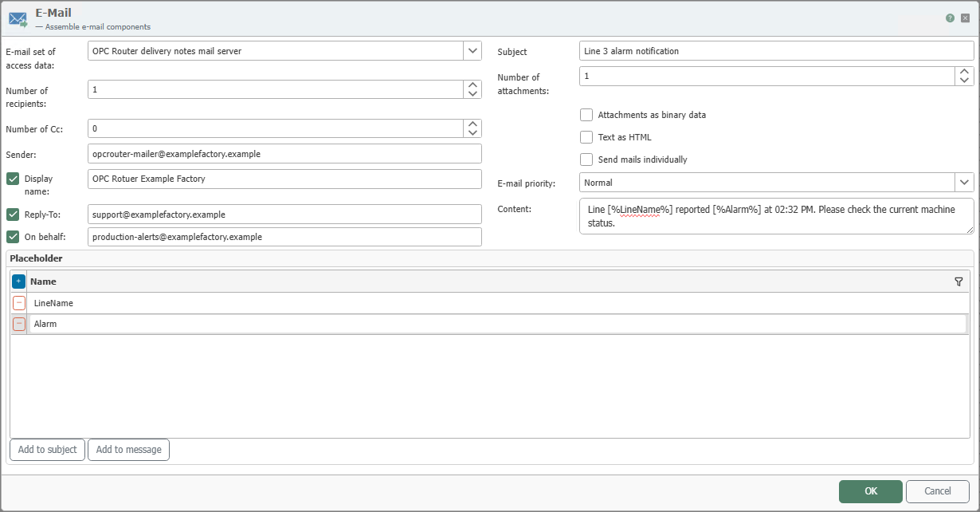This screenshot has width=980, height=512.
Task: Click the Cancel button
Action: coord(938,491)
